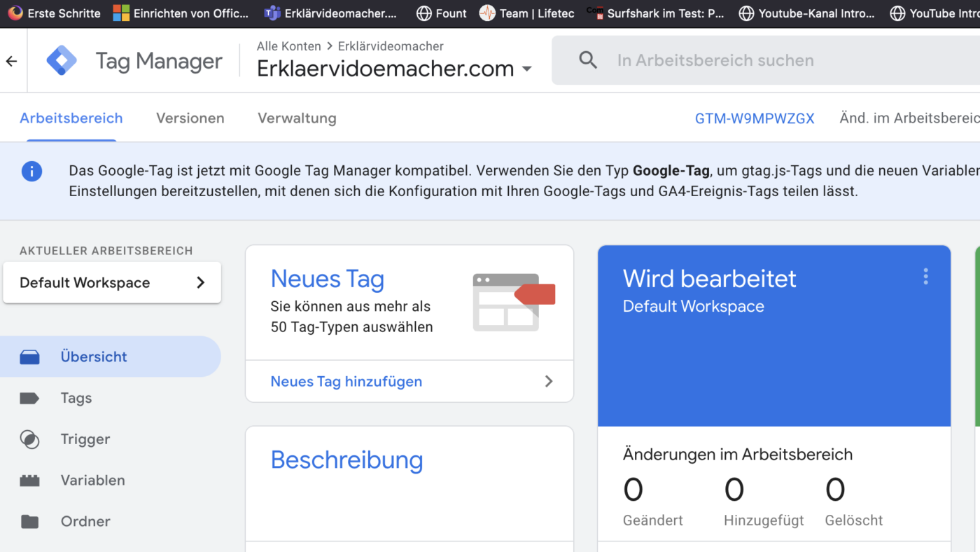Click the Variablen brick icon in sidebar

click(x=29, y=481)
